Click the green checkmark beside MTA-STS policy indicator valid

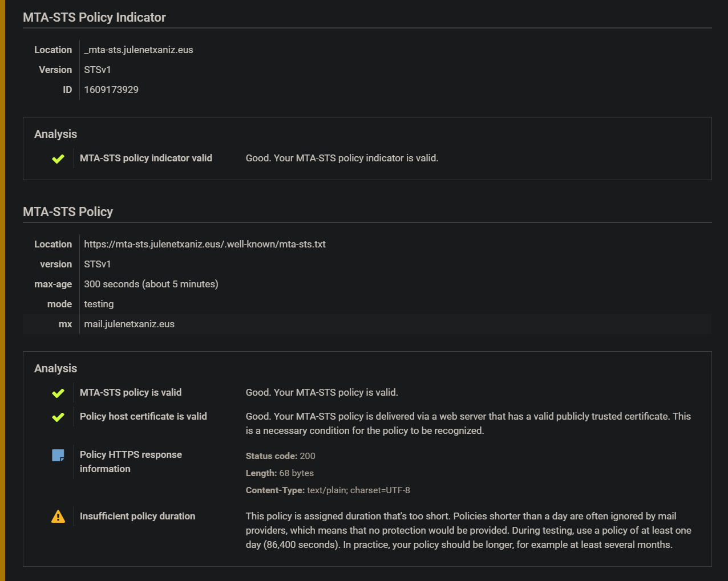(x=58, y=159)
